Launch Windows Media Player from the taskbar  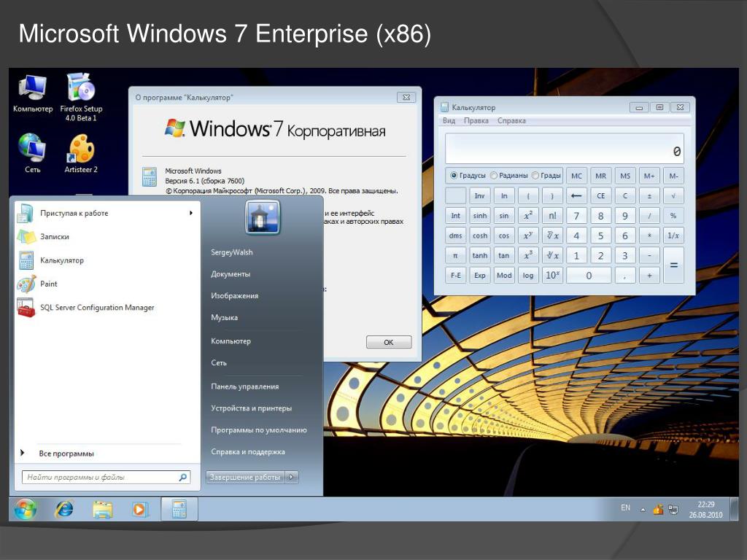click(139, 509)
